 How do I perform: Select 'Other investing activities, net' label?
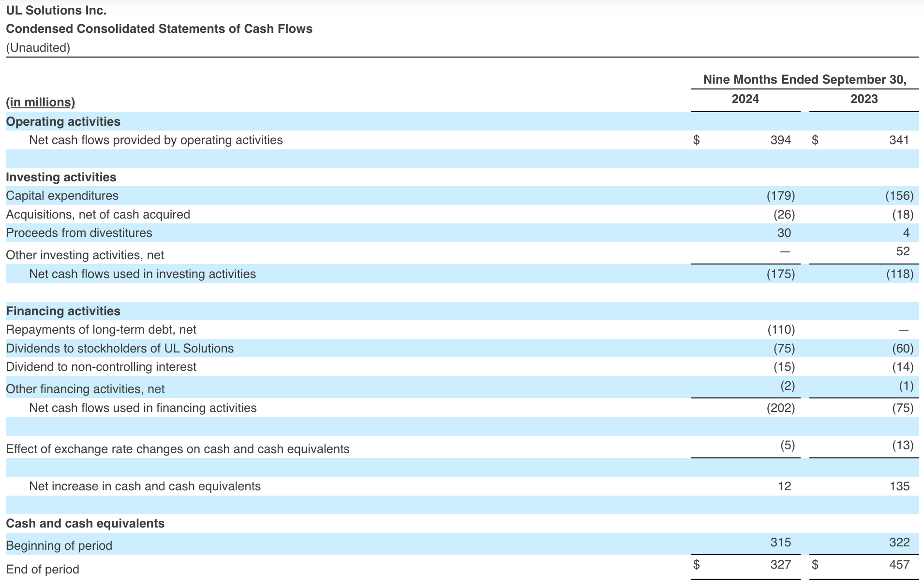click(85, 255)
